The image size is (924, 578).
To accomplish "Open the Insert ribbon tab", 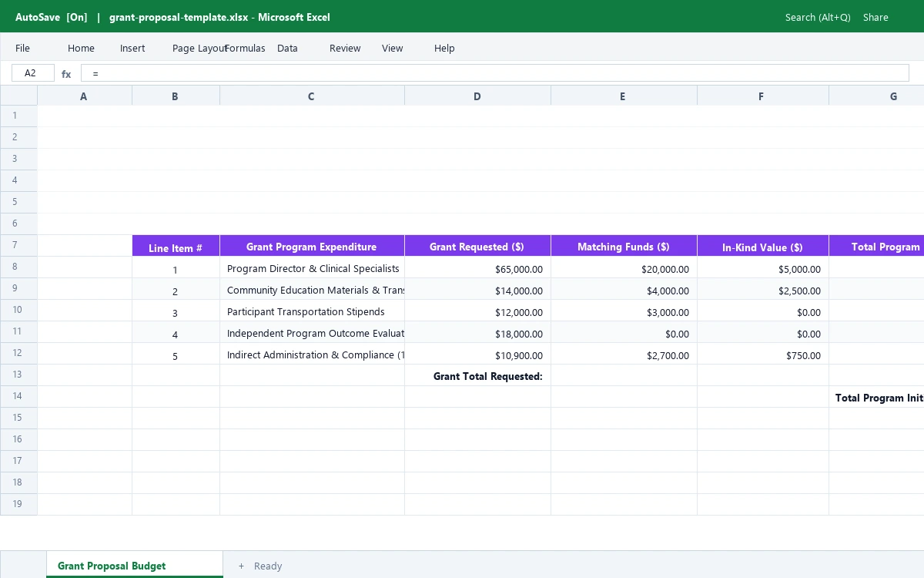I will (x=132, y=48).
